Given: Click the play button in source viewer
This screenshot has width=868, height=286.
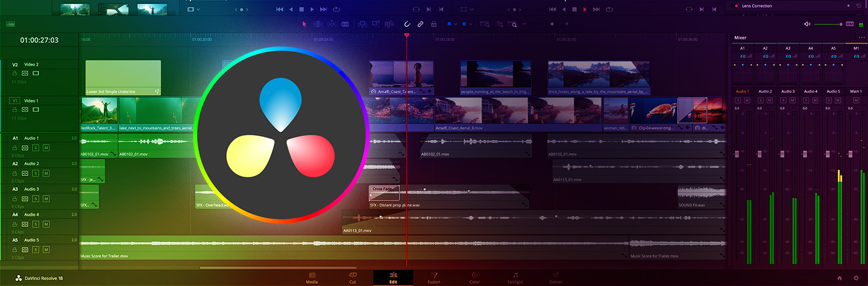Looking at the screenshot, I should click(312, 9).
